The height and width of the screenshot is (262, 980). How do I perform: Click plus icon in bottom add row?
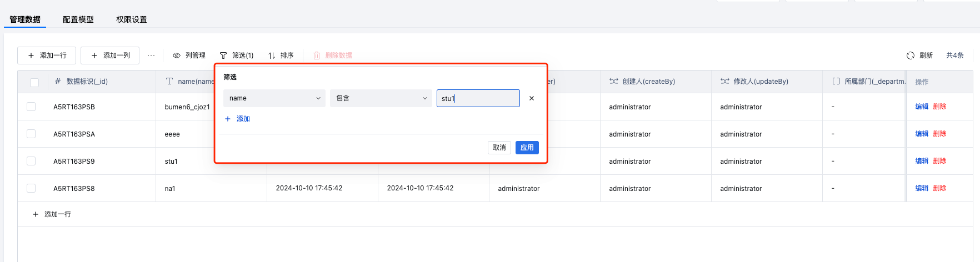(x=36, y=214)
